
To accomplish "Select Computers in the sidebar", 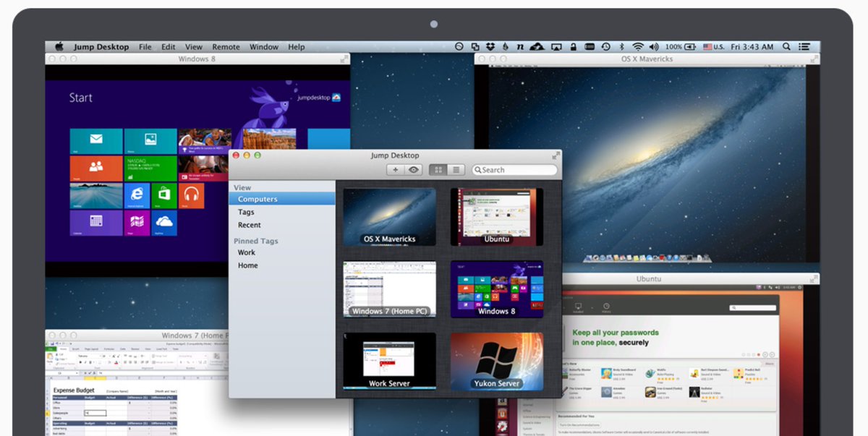I will click(282, 199).
